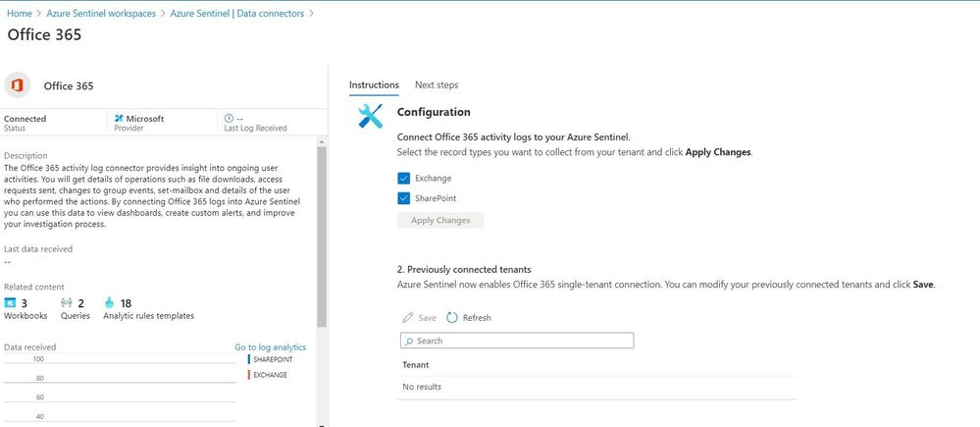Image resolution: width=980 pixels, height=427 pixels.
Task: Open the Next steps tab
Action: point(437,85)
